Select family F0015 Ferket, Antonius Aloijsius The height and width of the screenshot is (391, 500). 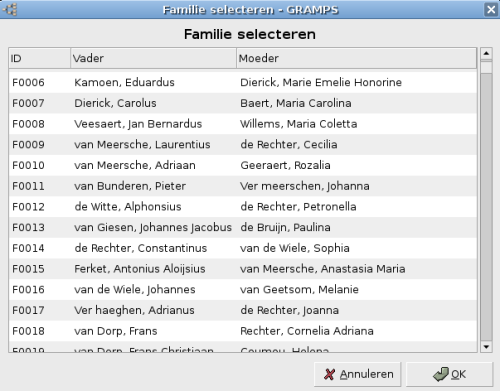pyautogui.click(x=243, y=269)
